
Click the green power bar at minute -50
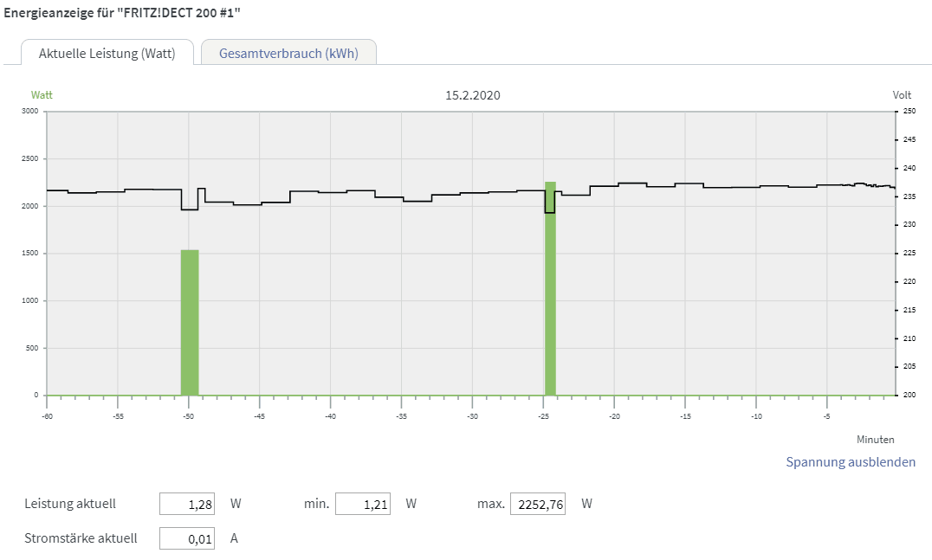pyautogui.click(x=190, y=322)
